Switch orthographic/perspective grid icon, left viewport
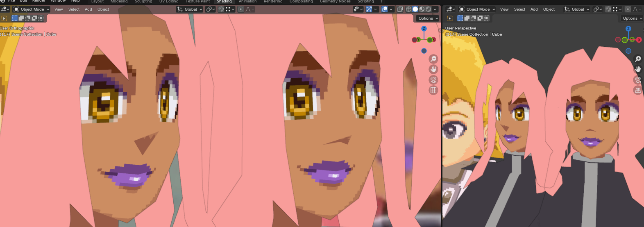The width and height of the screenshot is (644, 227). tap(433, 90)
